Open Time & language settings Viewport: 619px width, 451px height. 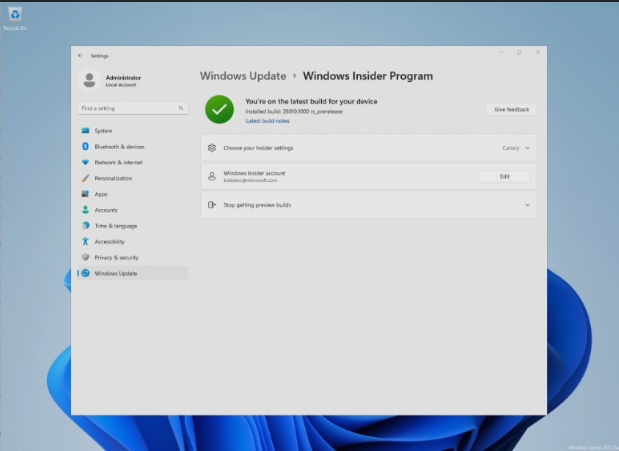133,226
